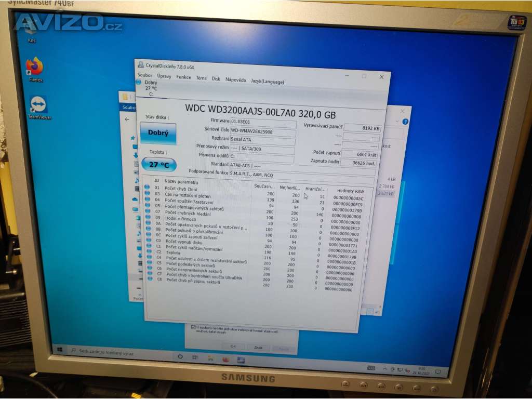The width and height of the screenshot is (532, 399).
Task: Open the Téma menu
Action: click(x=201, y=78)
